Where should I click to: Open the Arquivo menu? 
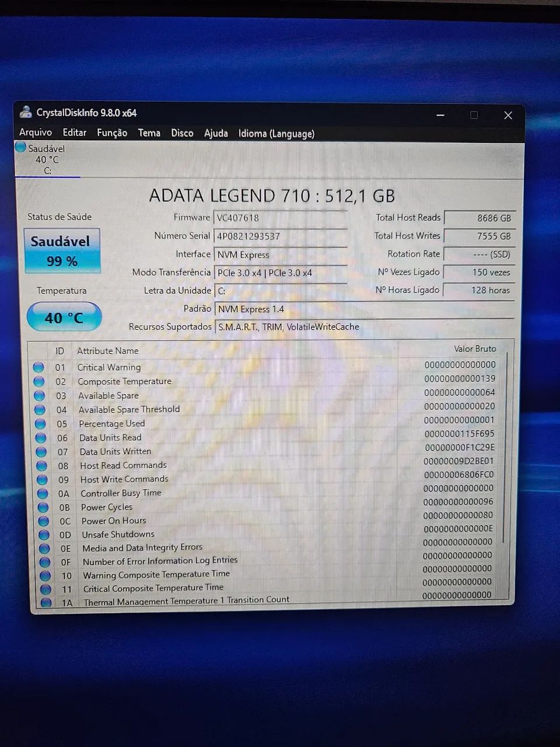click(36, 132)
